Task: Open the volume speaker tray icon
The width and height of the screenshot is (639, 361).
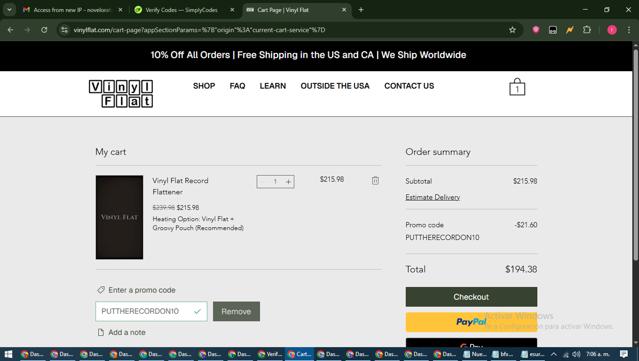Action: pos(576,354)
